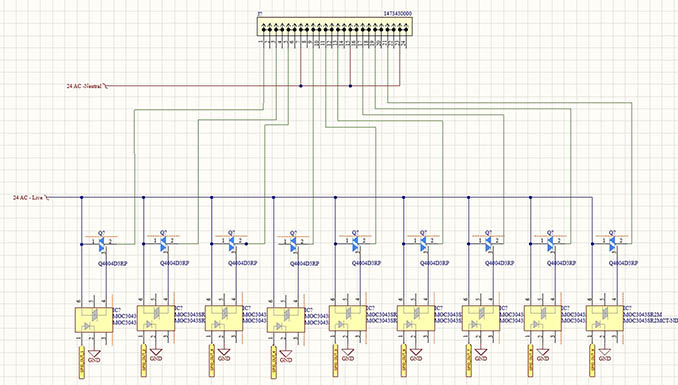The image size is (678, 385).
Task: Select the rightmost Q? triac symbol
Action: 612,244
